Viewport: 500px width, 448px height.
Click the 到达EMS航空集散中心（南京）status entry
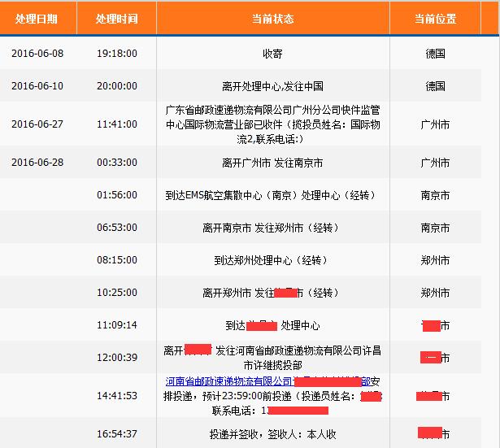[272, 195]
